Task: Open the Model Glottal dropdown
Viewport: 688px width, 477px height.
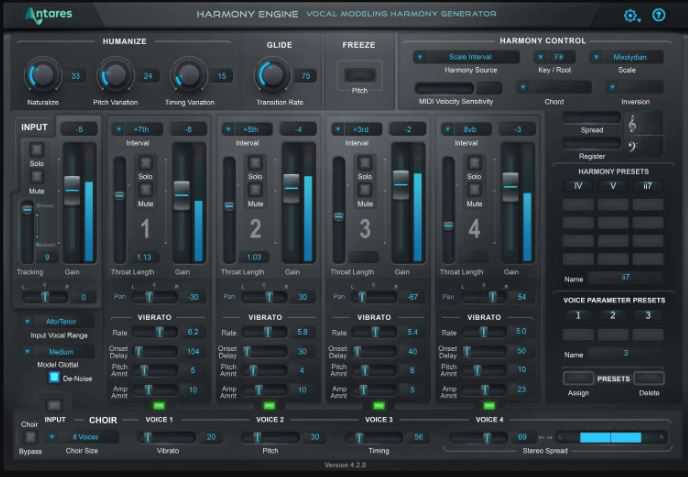Action: tap(58, 352)
